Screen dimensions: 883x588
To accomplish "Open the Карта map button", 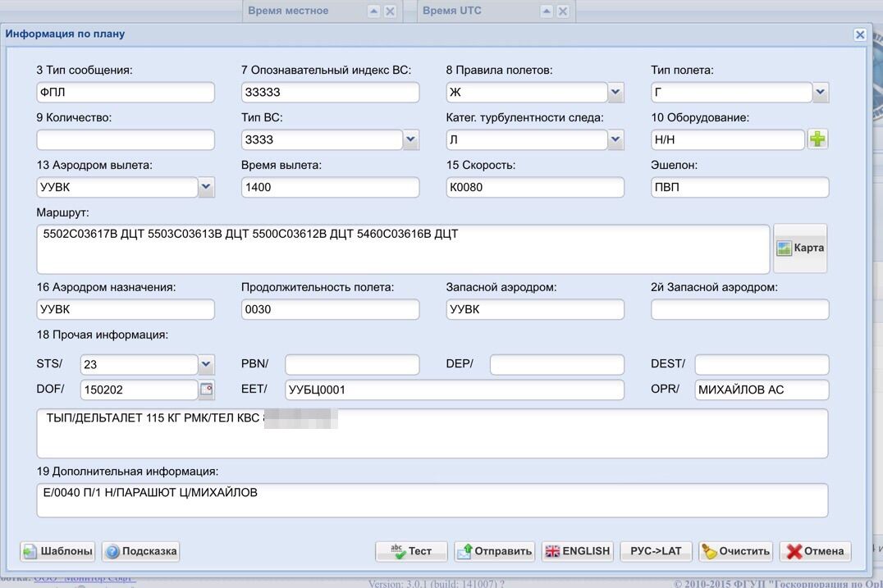I will (x=800, y=248).
